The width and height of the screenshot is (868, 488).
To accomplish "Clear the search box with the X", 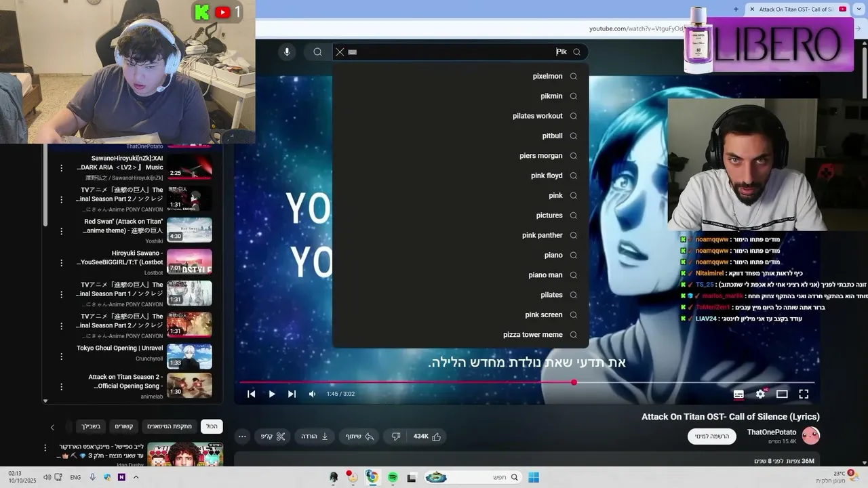I will click(x=340, y=52).
